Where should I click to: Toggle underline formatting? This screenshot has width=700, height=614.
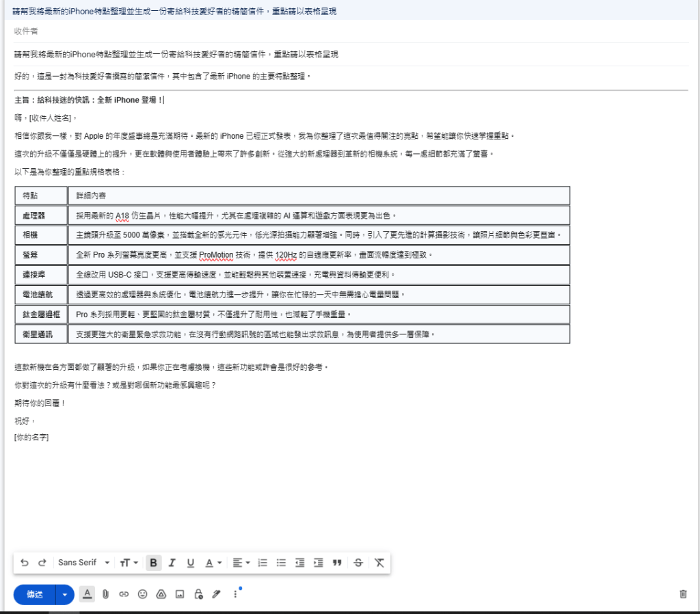coord(191,563)
